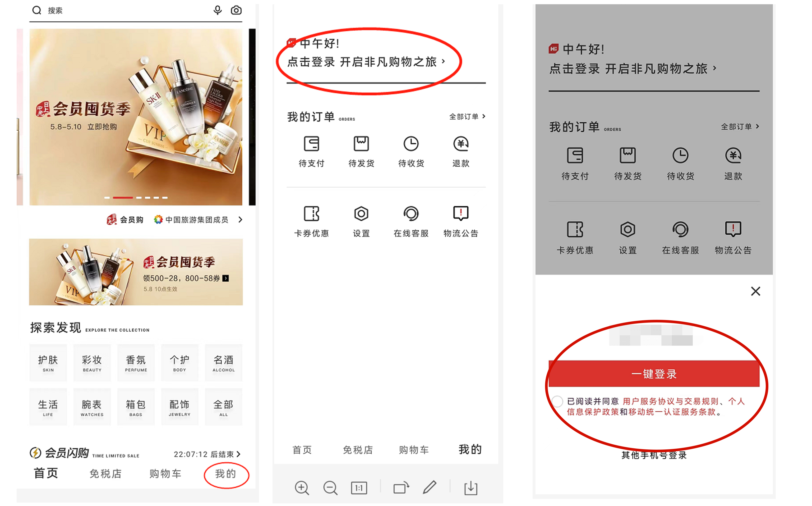Open the 领500-28 coupon banner
This screenshot has height=506, width=812.
[136, 272]
